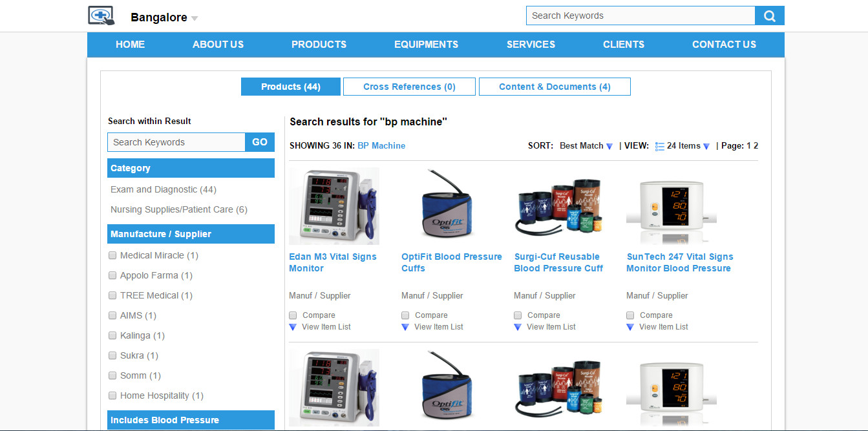Enable the Home Hospitality supplier filter
868x431 pixels.
112,395
